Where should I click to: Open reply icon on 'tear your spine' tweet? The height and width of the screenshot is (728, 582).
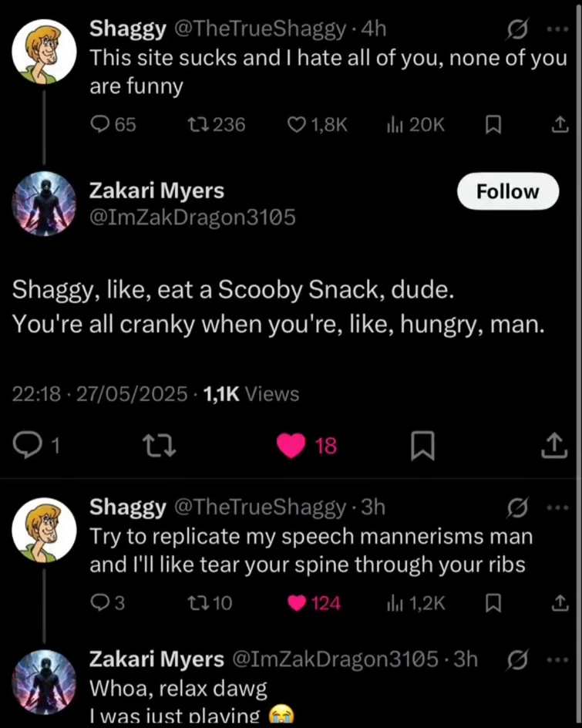click(x=101, y=602)
